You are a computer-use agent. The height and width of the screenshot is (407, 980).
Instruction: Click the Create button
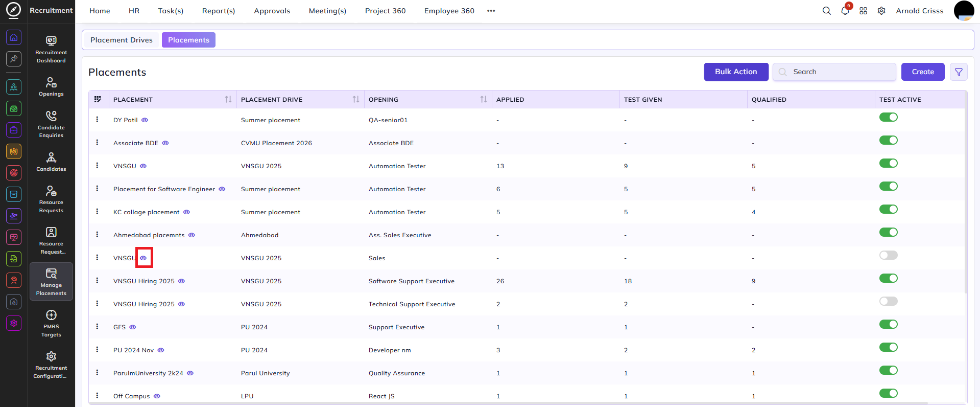tap(923, 72)
